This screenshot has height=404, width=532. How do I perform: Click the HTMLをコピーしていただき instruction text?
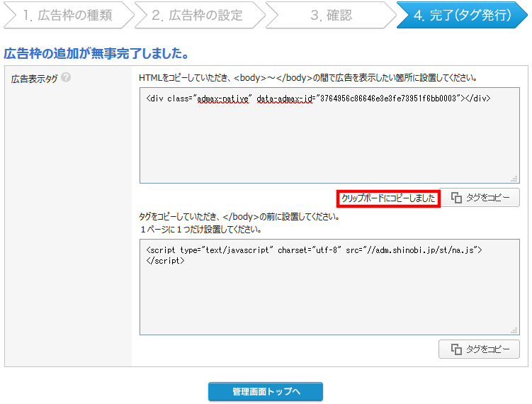[308, 78]
